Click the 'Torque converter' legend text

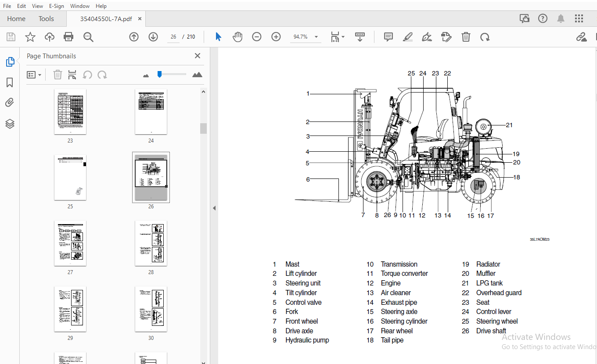coord(404,274)
